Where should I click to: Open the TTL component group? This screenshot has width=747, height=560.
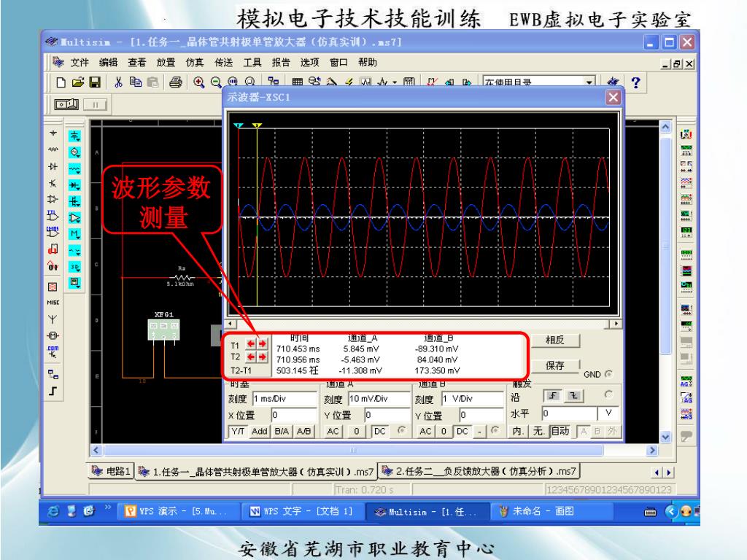point(53,215)
